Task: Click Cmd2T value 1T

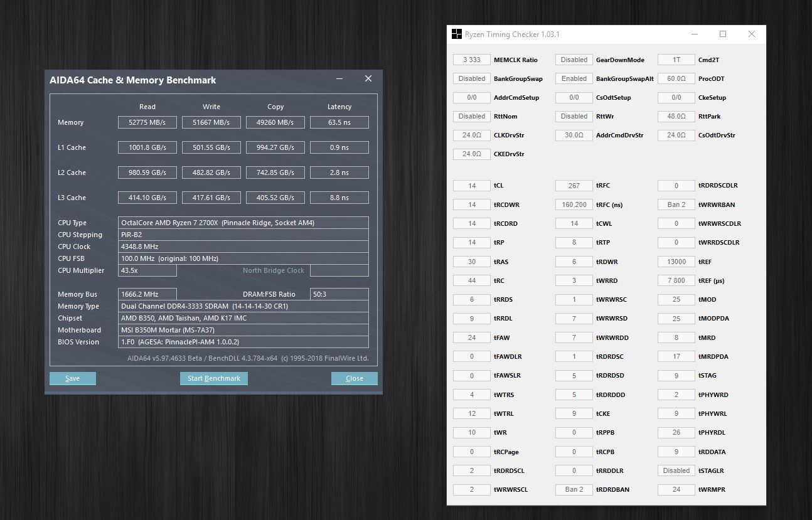Action: pos(676,60)
